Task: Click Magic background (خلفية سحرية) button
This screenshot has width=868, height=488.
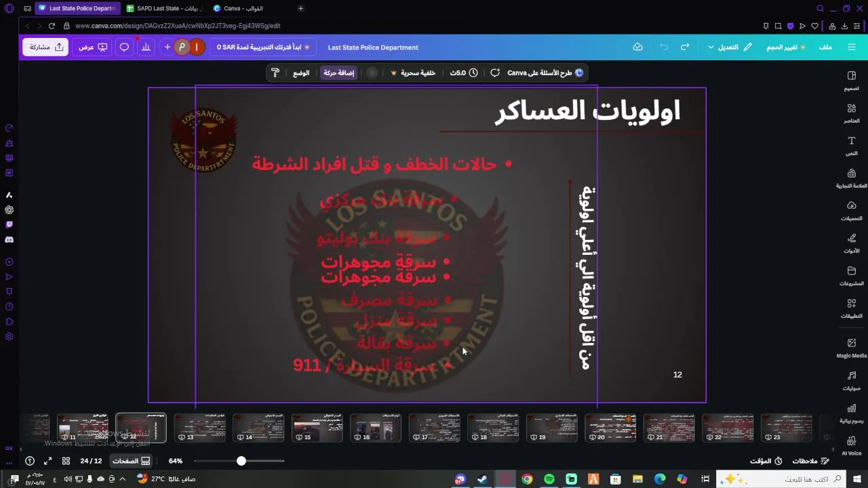Action: click(414, 73)
